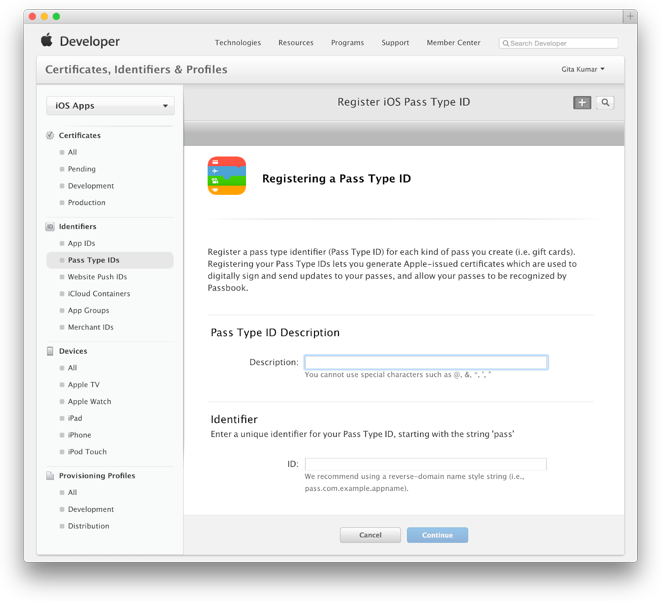Click the Identifiers ID icon

50,227
